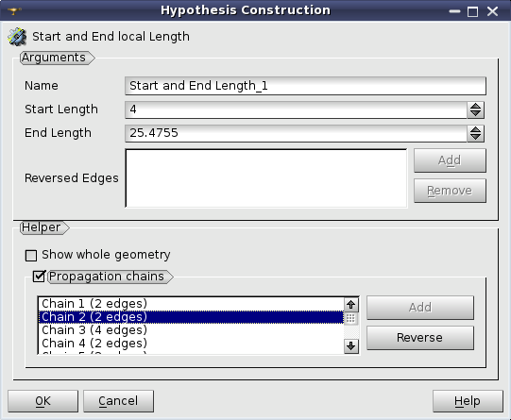Click into the Name input field
This screenshot has width=511, height=420.
tap(305, 86)
